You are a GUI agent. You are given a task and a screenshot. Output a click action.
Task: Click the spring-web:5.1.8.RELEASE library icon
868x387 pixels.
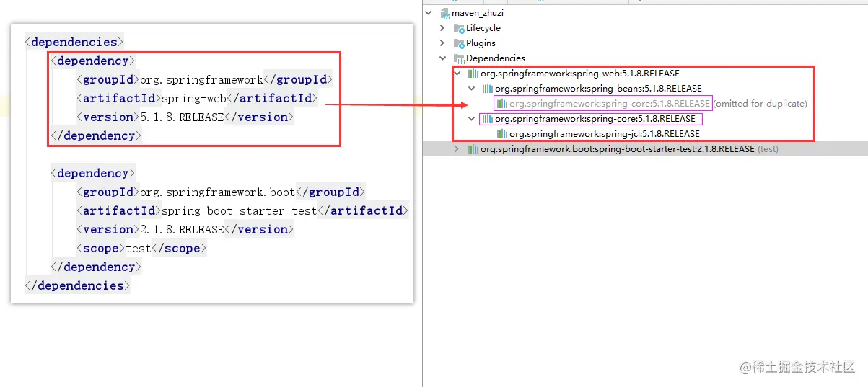click(473, 74)
